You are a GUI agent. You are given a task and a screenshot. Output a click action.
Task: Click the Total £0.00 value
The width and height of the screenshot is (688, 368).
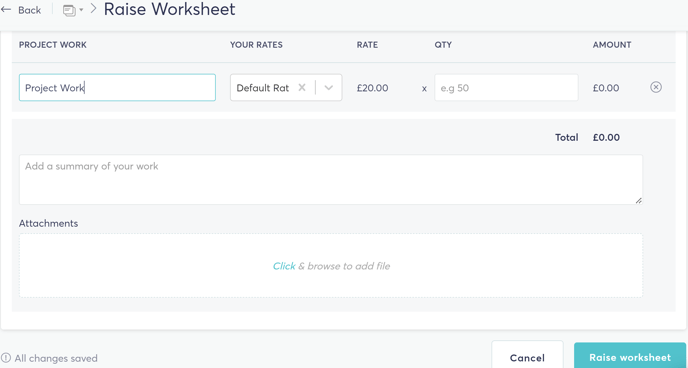606,138
